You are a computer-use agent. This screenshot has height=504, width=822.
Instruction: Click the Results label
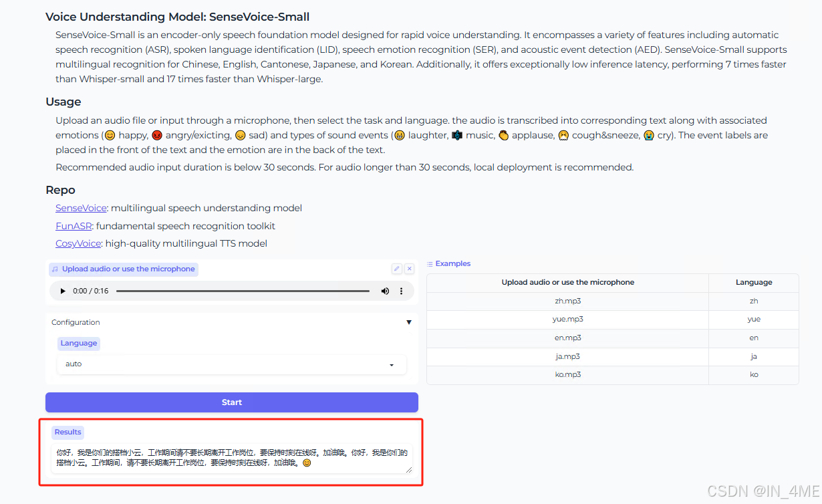click(68, 432)
